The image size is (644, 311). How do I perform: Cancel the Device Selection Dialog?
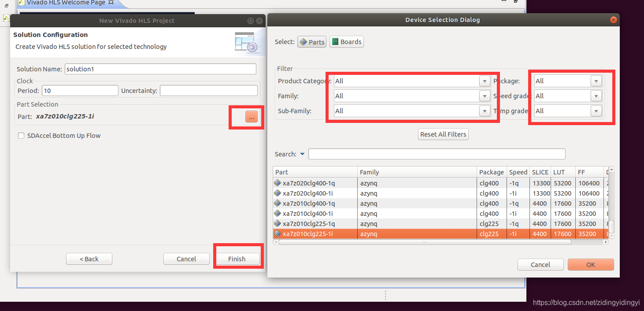[540, 265]
